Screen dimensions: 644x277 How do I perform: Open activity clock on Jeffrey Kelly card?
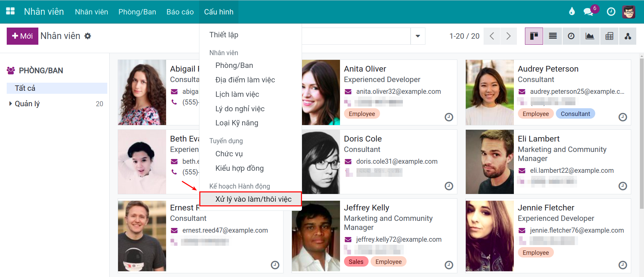[x=449, y=265]
